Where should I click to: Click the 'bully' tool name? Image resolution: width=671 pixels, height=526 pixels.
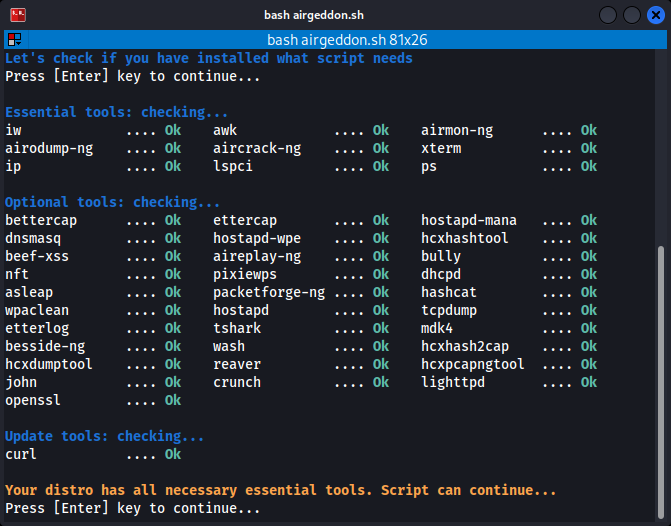coord(441,256)
